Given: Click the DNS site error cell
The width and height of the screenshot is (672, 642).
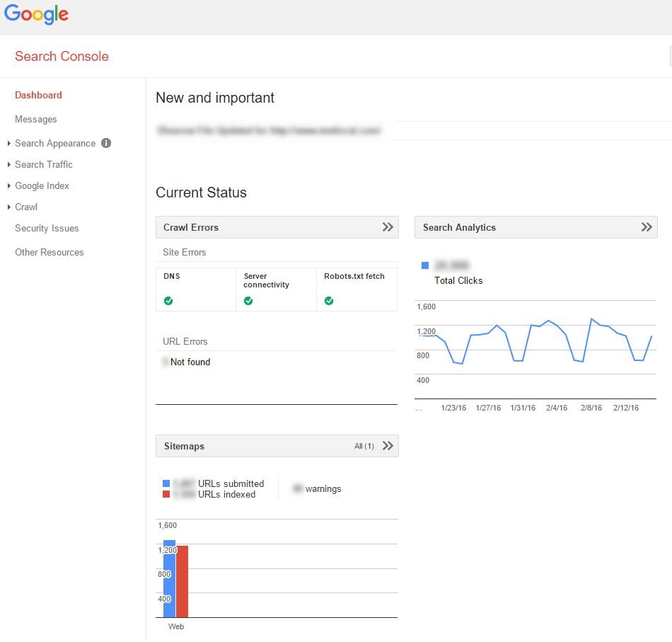Looking at the screenshot, I should (x=196, y=290).
